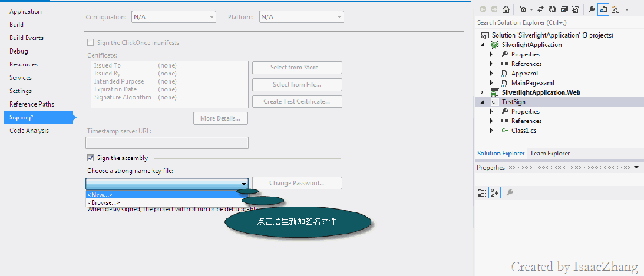Open the Properties panel window options arrow
The width and height of the screenshot is (644, 276).
click(636, 167)
